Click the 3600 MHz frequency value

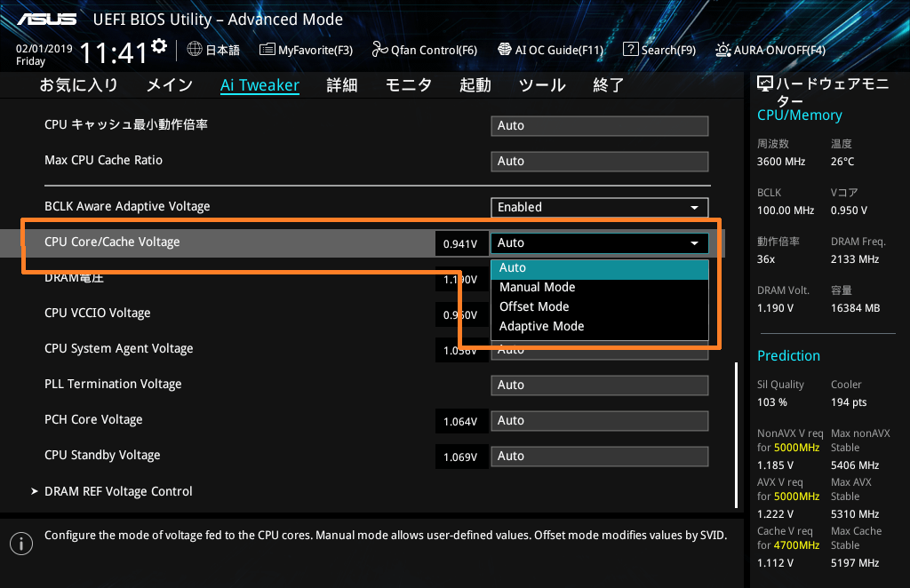(781, 162)
